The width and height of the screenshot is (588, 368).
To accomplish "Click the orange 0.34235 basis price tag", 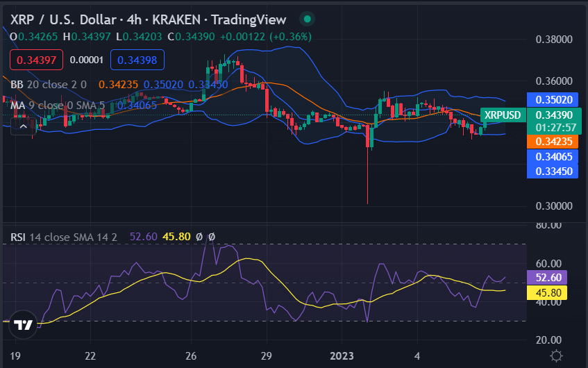I will click(553, 142).
